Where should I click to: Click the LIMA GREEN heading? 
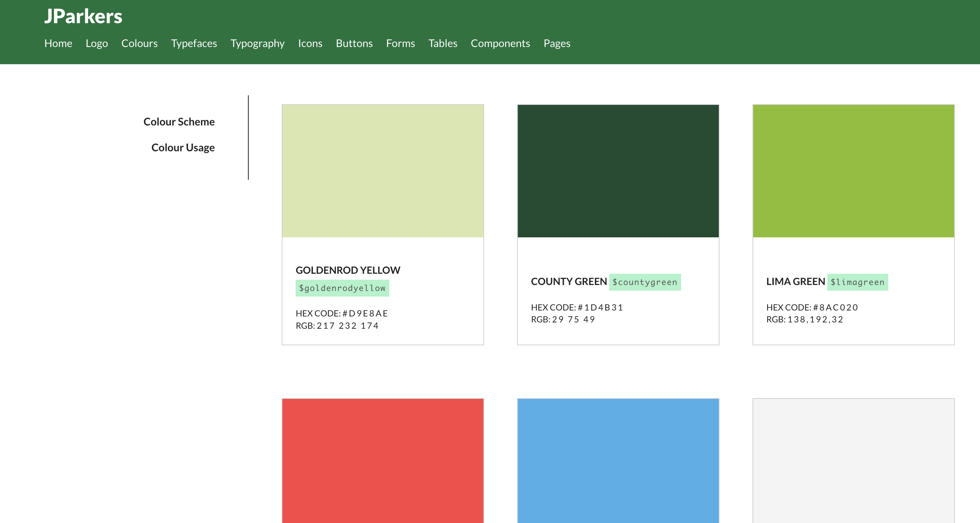796,281
